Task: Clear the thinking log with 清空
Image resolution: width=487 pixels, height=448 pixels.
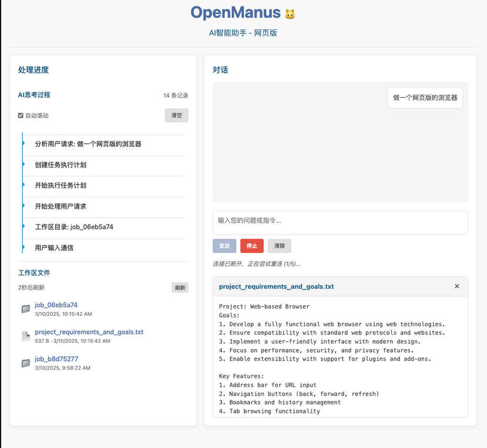Action: coord(176,115)
